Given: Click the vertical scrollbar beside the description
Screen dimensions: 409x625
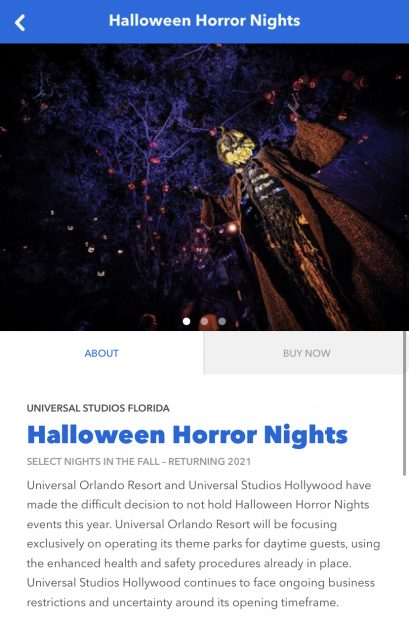Looking at the screenshot, I should click(x=405, y=403).
